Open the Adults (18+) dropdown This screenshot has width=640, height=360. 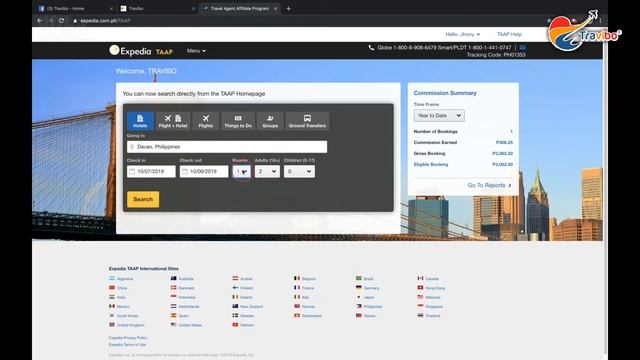[267, 171]
